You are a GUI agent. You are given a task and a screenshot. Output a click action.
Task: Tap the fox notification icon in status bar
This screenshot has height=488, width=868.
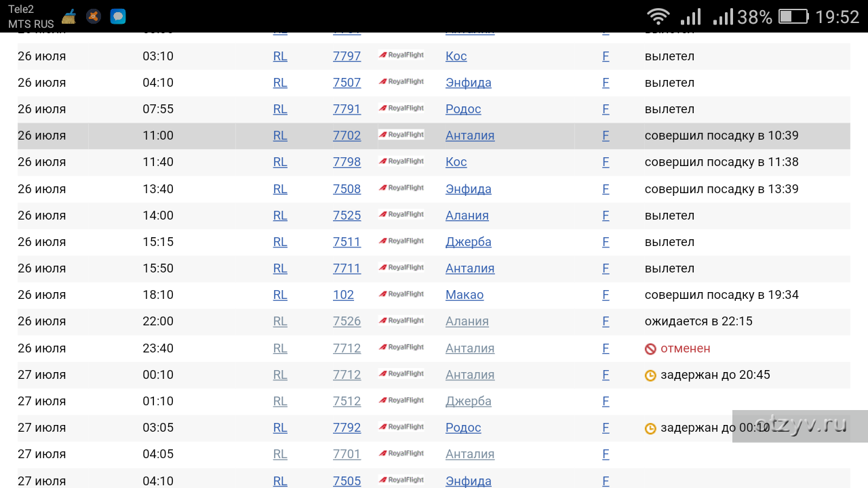(x=94, y=17)
